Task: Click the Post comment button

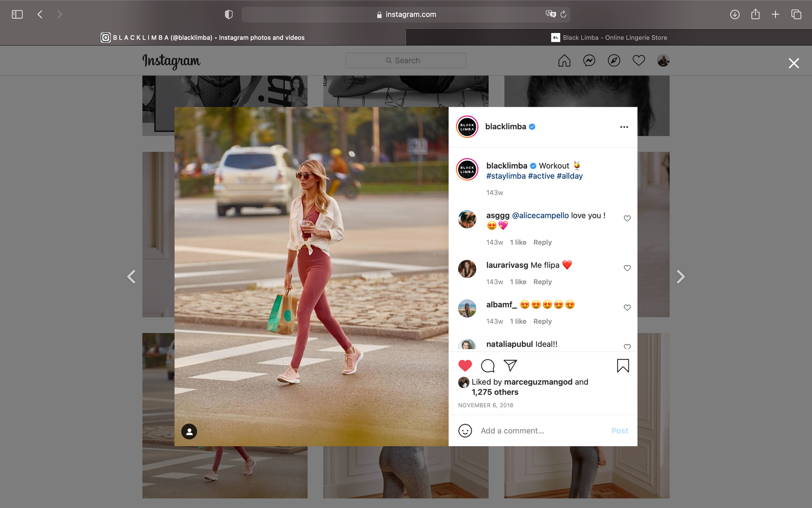Action: click(x=619, y=430)
